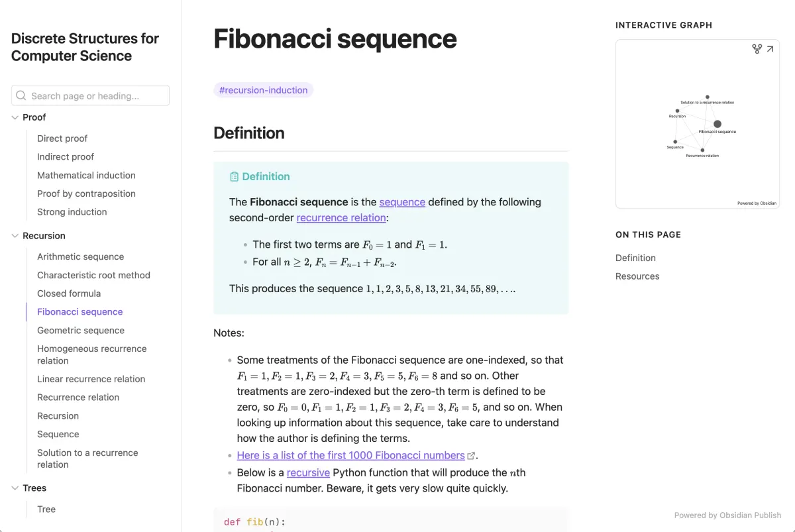The image size is (795, 532).
Task: Collapse the Recursion section chevron
Action: pyautogui.click(x=15, y=236)
